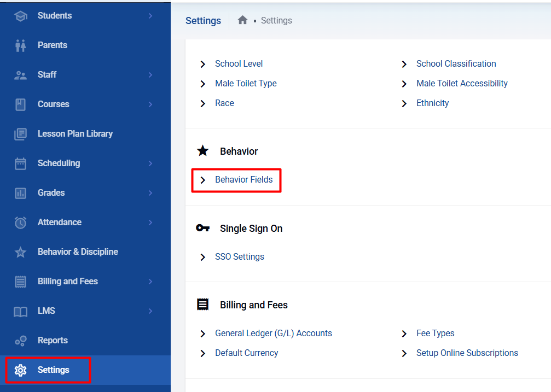Image resolution: width=551 pixels, height=392 pixels.
Task: Click the Attendance clock icon
Action: click(x=20, y=223)
